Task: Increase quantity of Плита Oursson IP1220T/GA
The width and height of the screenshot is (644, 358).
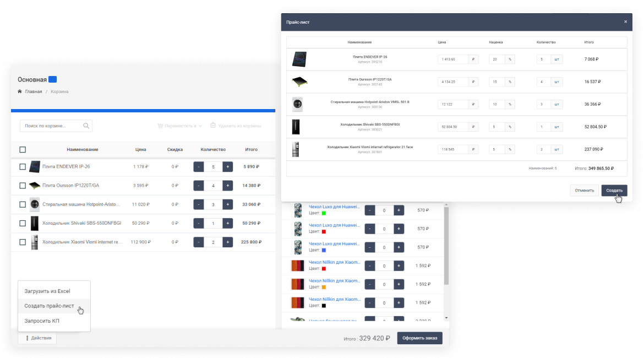Action: pyautogui.click(x=227, y=186)
